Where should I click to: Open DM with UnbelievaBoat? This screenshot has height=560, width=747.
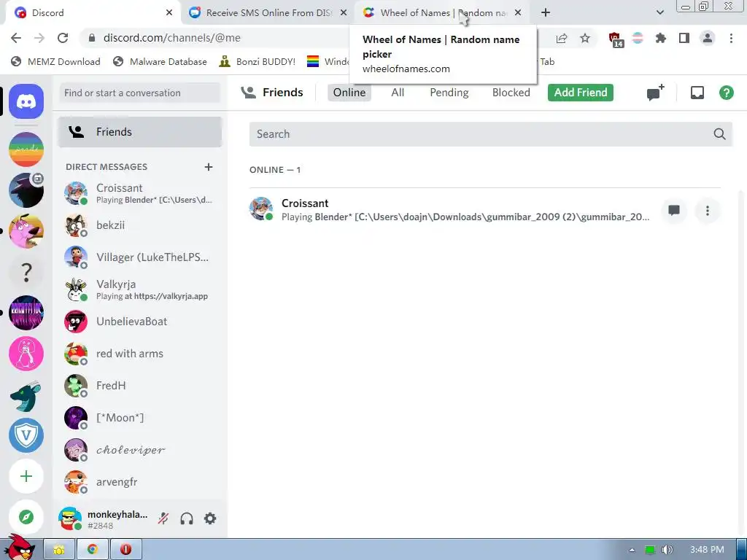click(140, 322)
